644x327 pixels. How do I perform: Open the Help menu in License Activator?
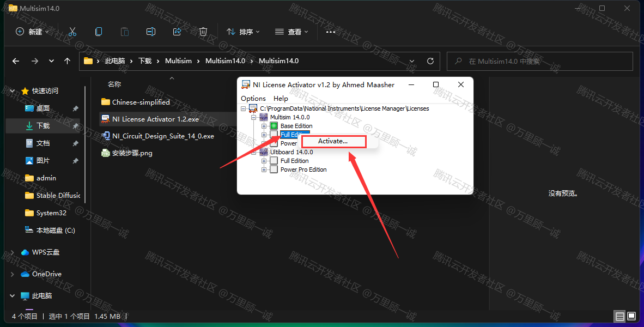point(281,98)
